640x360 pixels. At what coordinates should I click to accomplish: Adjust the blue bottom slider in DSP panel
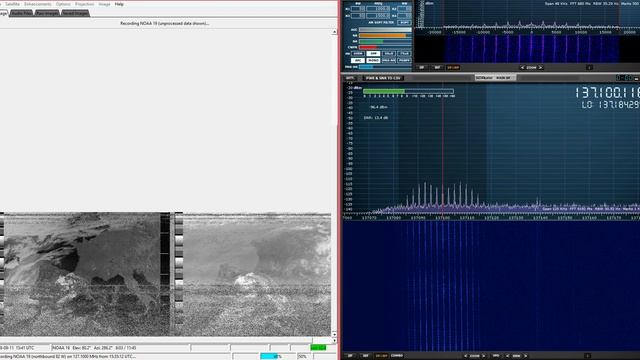point(385,67)
